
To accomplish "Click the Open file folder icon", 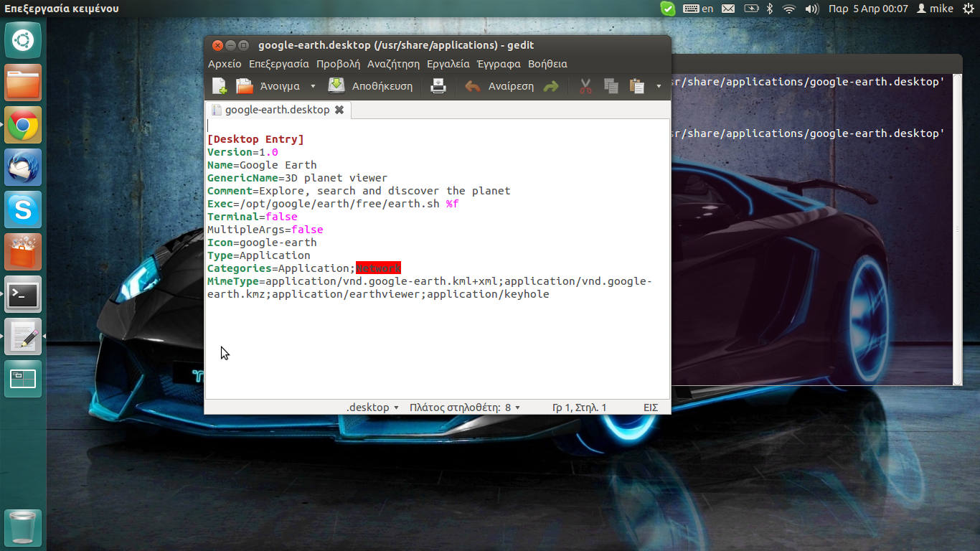I will click(245, 86).
